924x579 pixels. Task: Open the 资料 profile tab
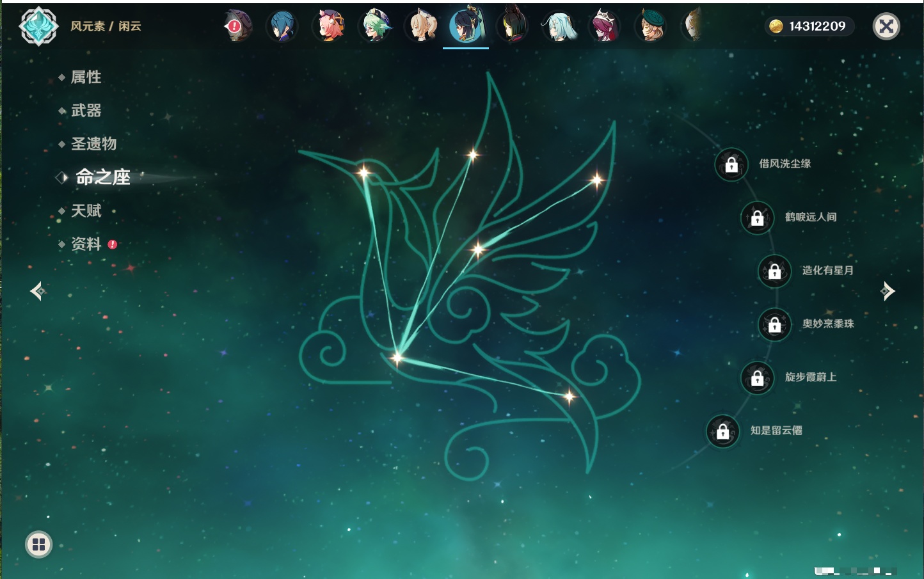point(86,244)
